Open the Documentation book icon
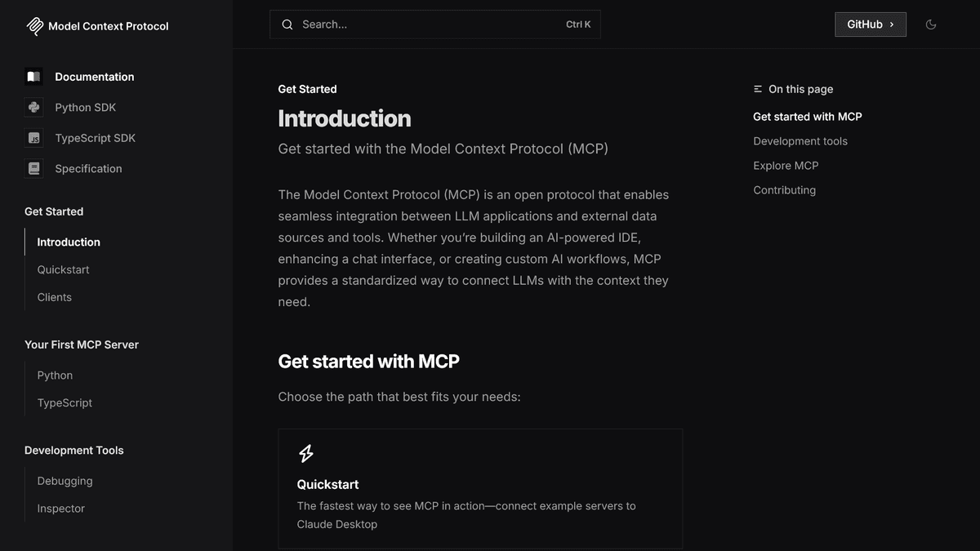 (33, 77)
